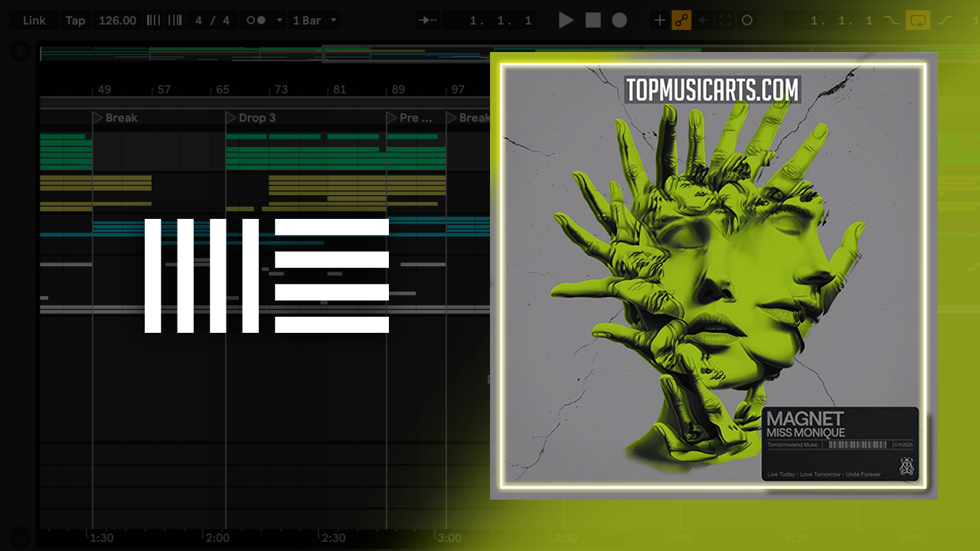Image resolution: width=980 pixels, height=551 pixels.
Task: Click the Stop transport button
Action: [x=593, y=21]
